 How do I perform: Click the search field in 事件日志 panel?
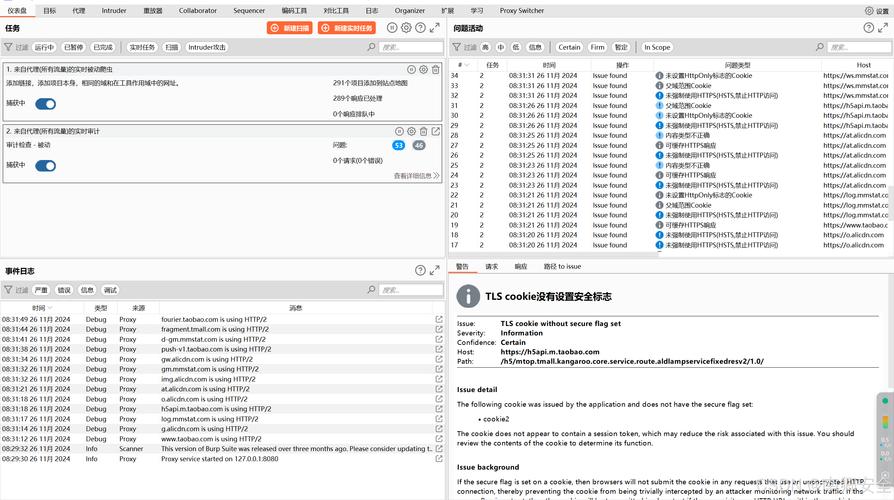(408, 290)
